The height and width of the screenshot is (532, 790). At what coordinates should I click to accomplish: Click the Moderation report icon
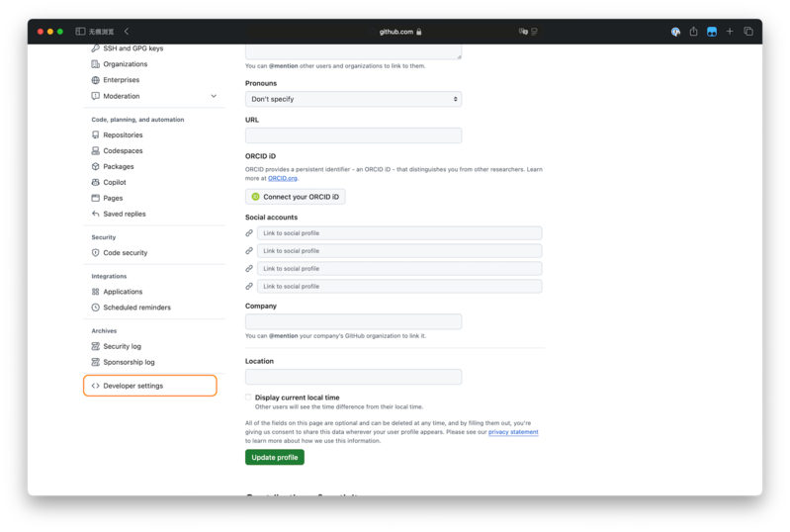[x=95, y=96]
